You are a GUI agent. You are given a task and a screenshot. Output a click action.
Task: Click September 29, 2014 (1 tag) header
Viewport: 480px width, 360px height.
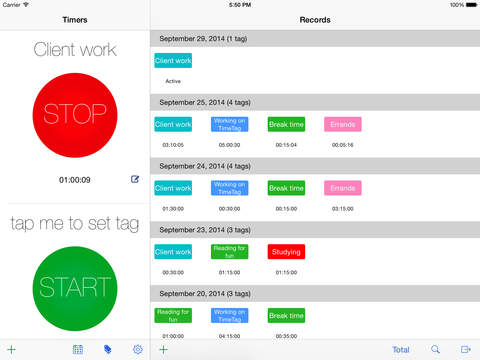[315, 39]
